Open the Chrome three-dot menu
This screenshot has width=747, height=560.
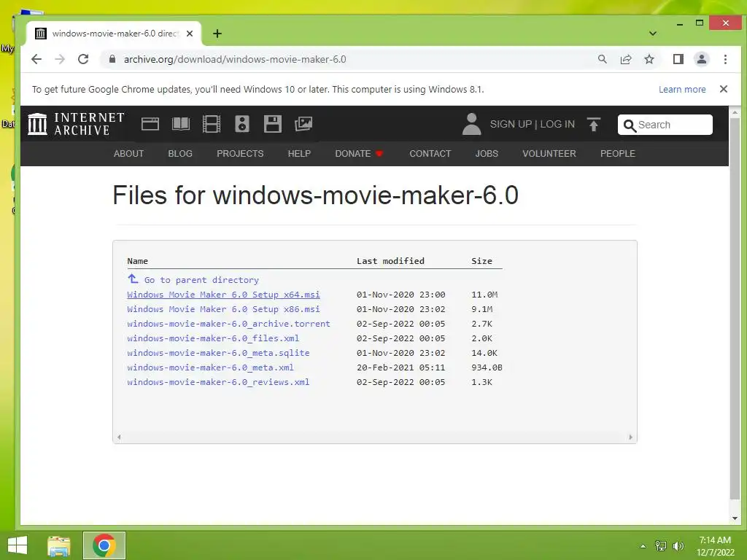tap(725, 59)
